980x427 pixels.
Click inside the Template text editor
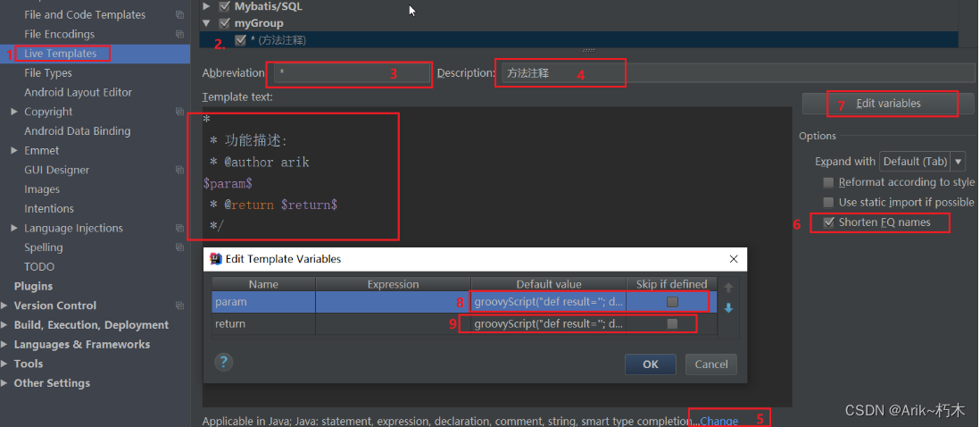click(497, 256)
